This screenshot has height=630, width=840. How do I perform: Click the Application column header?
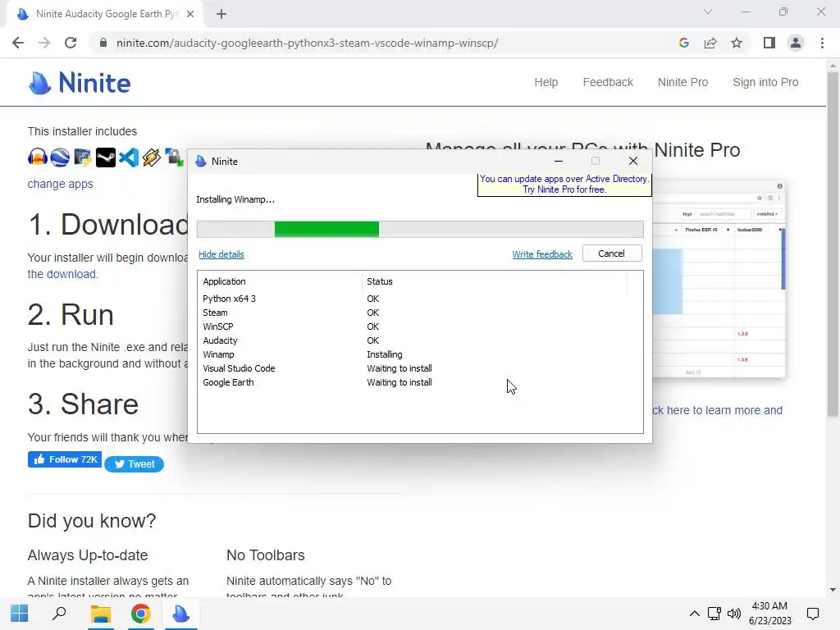click(x=280, y=281)
